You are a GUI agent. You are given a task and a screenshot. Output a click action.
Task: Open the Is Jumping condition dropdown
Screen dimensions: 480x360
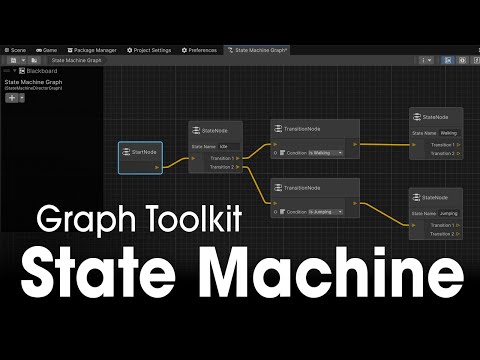(x=326, y=212)
